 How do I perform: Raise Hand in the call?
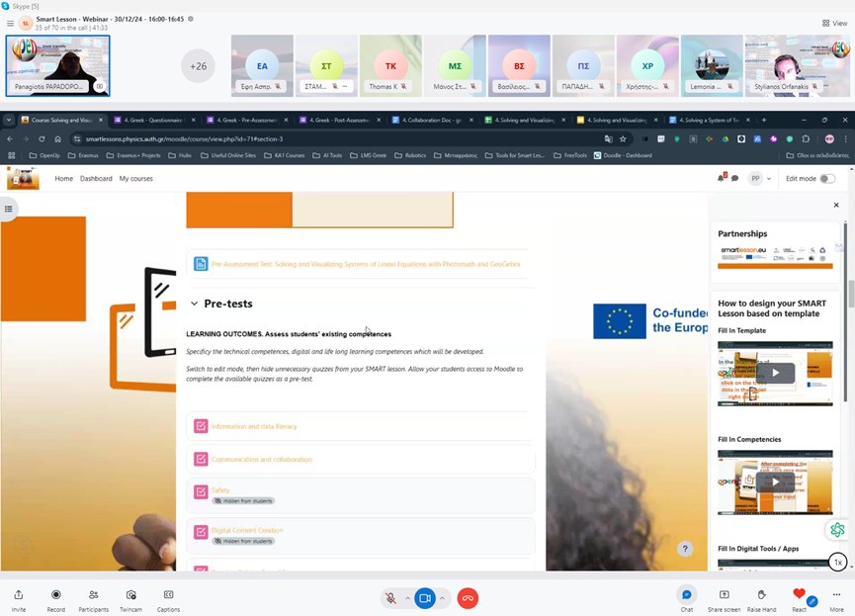[761, 595]
